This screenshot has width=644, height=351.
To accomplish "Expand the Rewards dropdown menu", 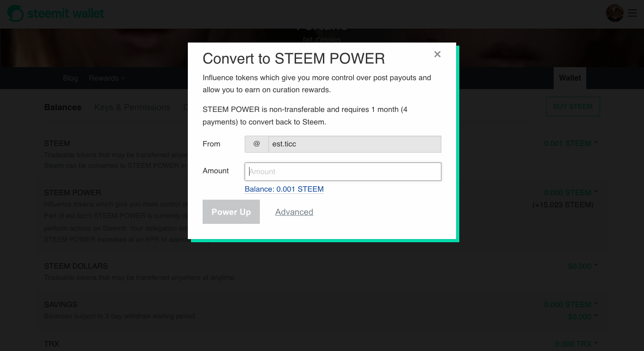I will pos(107,78).
